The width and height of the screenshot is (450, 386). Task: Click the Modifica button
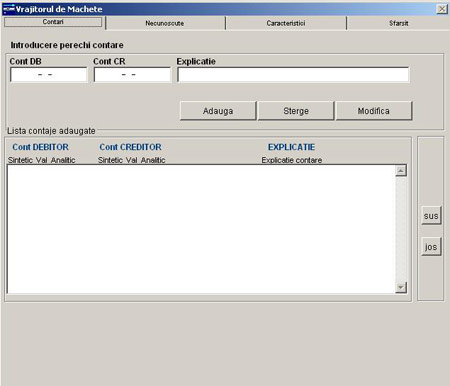pos(374,111)
